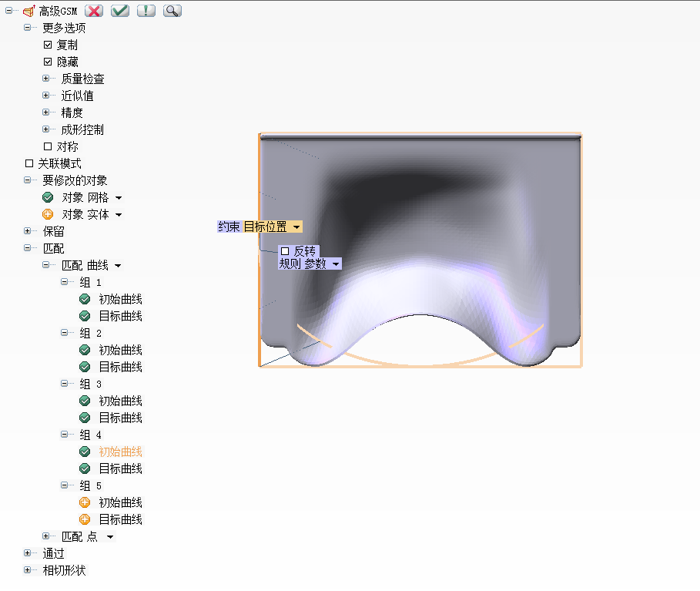Click the 高级GSM command icon
The image size is (700, 591).
pyautogui.click(x=28, y=12)
